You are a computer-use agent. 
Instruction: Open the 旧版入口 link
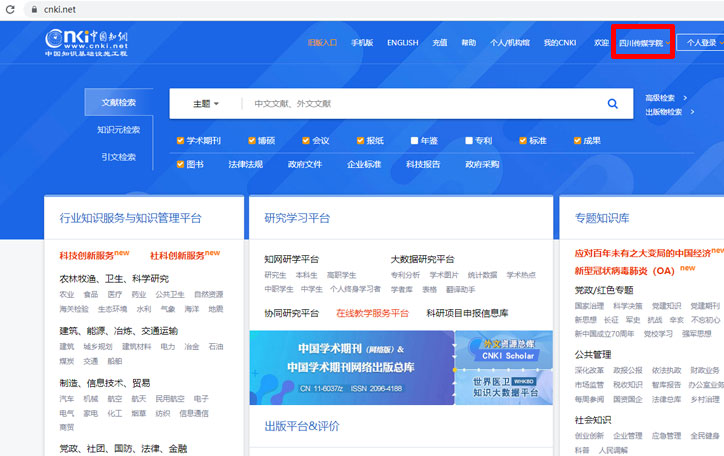[322, 43]
